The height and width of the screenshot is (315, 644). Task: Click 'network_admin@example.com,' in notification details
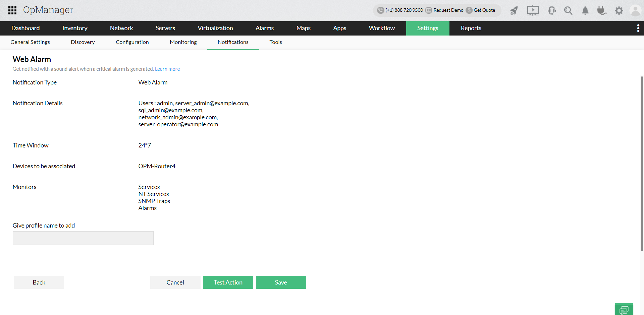pyautogui.click(x=178, y=117)
